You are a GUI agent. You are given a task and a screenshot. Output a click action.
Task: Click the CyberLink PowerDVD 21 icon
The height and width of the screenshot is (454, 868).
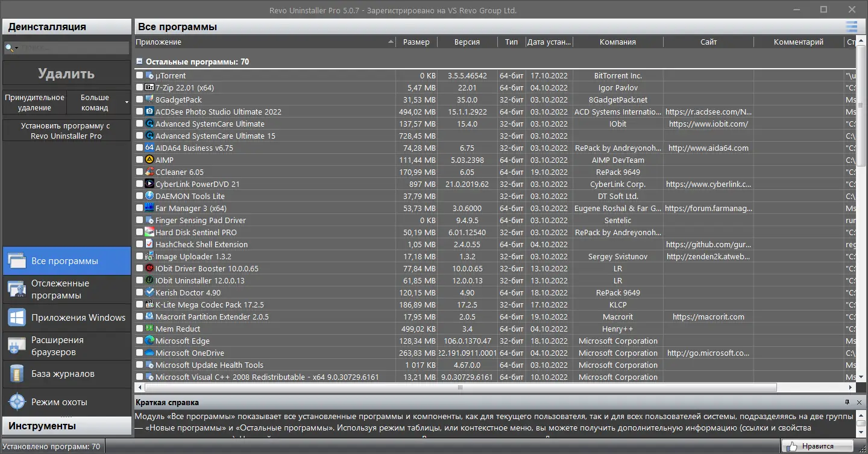149,184
